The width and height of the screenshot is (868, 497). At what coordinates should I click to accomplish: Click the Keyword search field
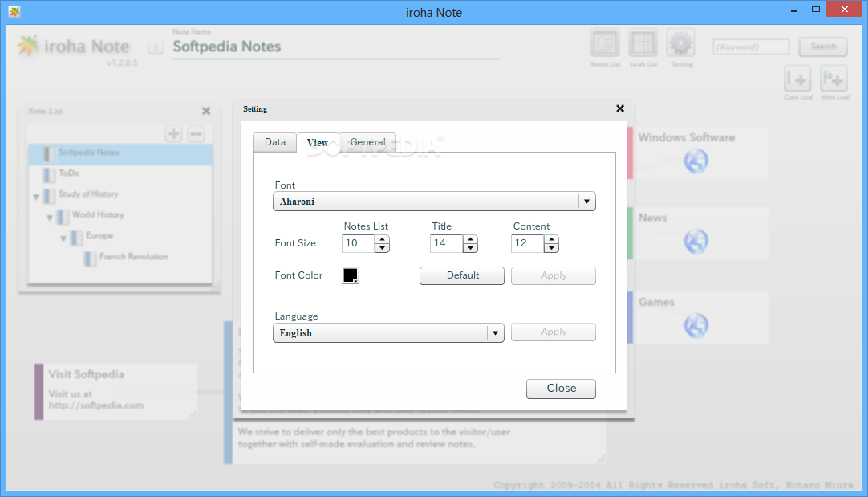(751, 47)
